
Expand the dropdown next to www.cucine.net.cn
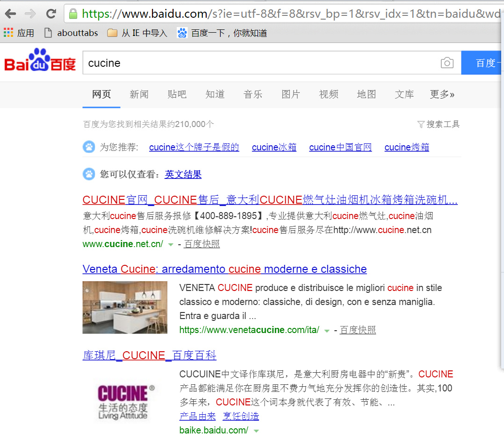[x=170, y=244]
